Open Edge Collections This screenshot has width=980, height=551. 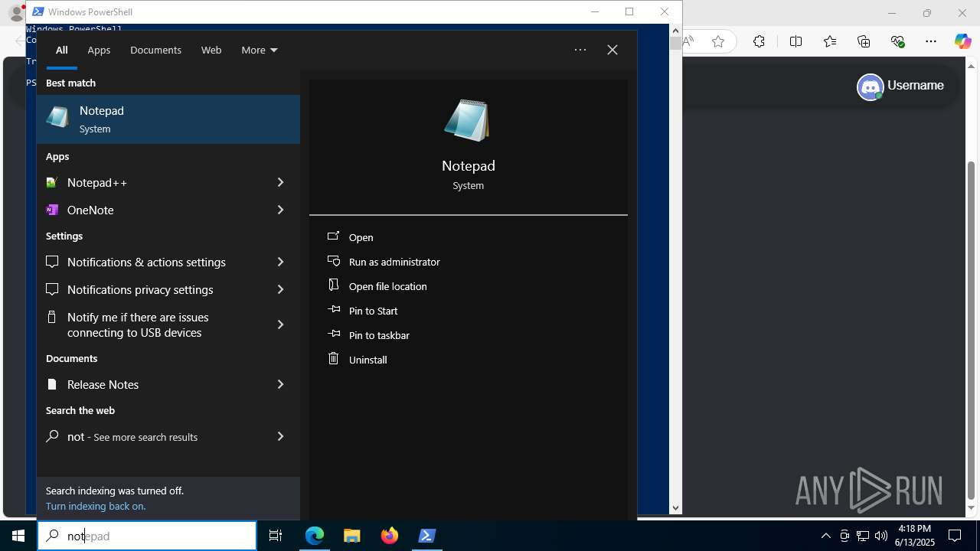(864, 41)
